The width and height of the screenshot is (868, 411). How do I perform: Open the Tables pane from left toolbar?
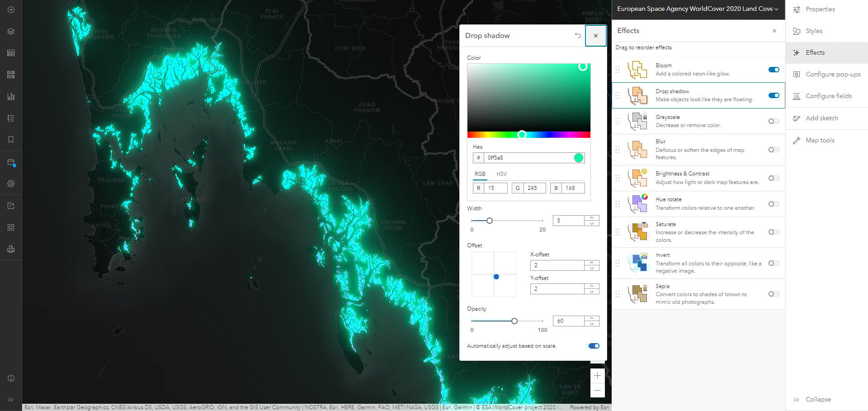click(11, 53)
